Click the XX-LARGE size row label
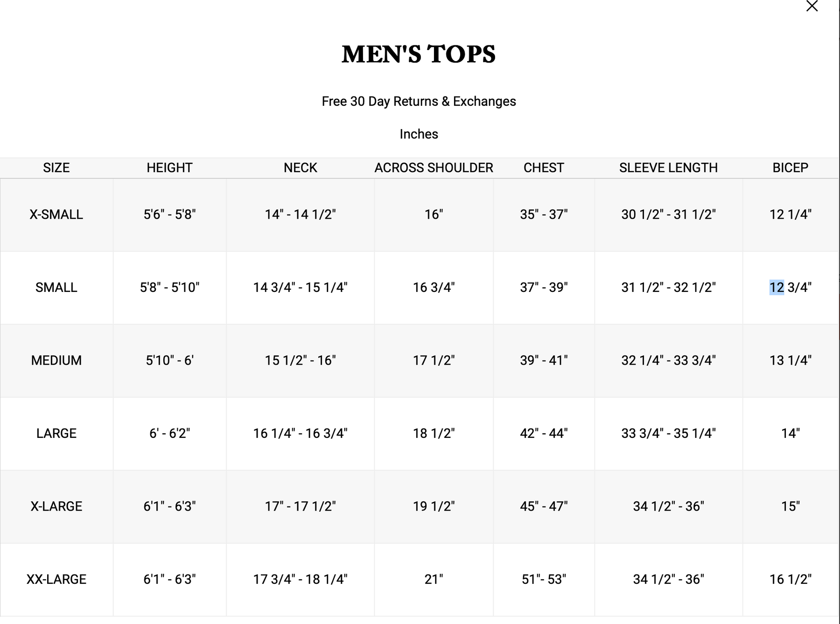This screenshot has width=840, height=624. (56, 579)
